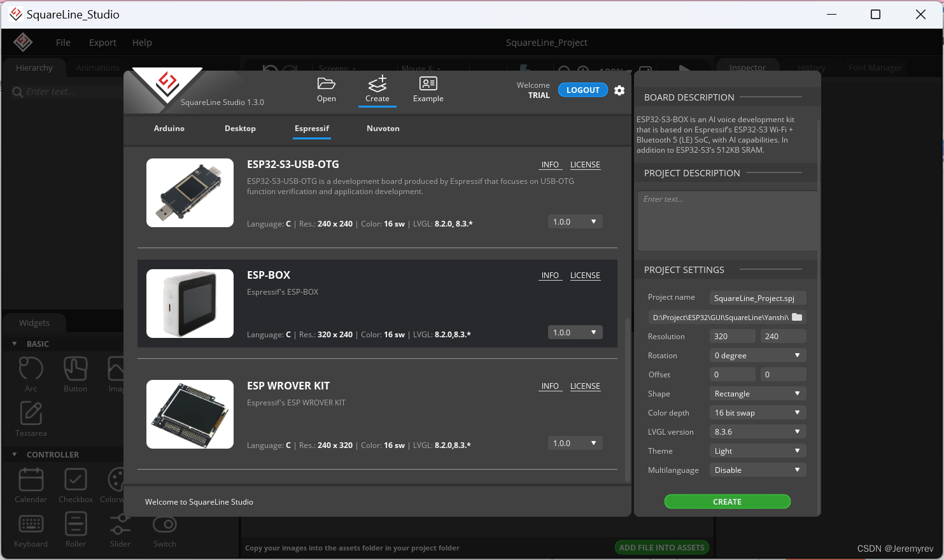Select the Checkbox widget icon
The image size is (944, 560).
click(75, 479)
